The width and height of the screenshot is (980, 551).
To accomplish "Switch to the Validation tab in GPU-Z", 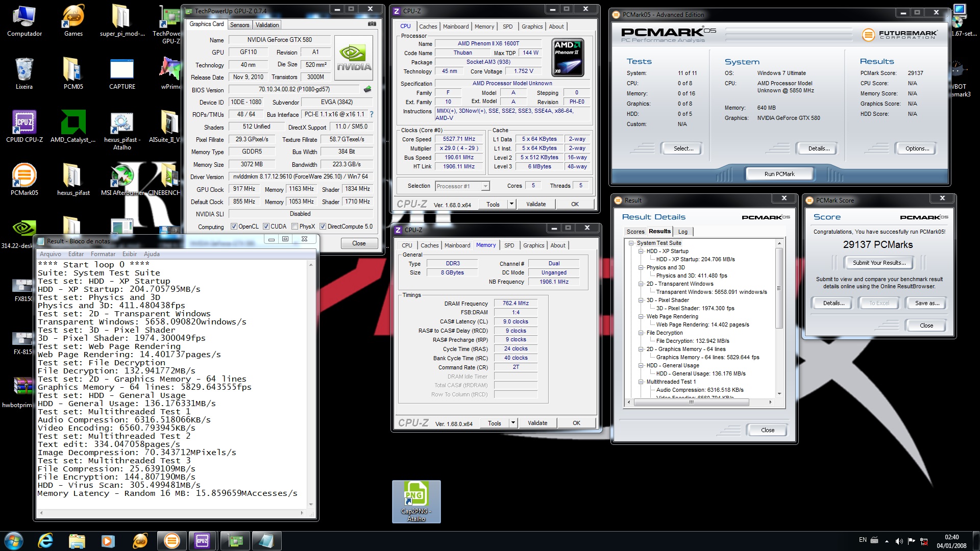I will point(267,25).
